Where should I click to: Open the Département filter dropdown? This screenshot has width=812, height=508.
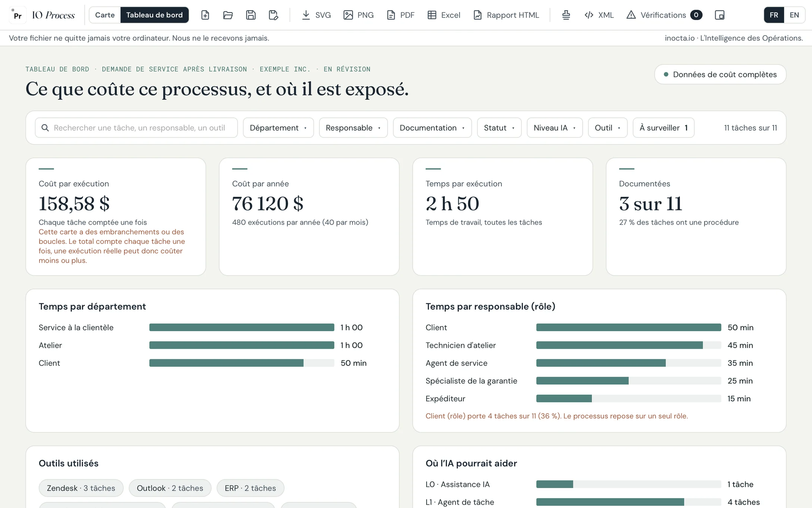coord(278,128)
